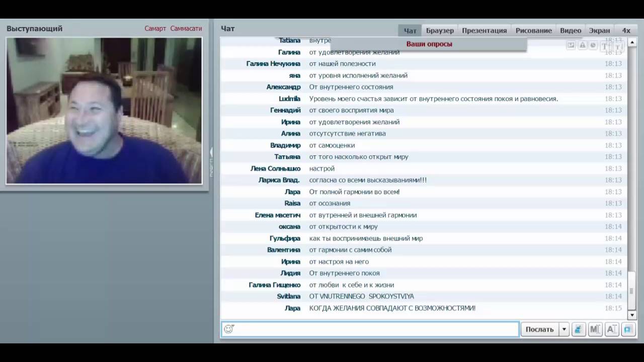
Task: Click message 'согласна со всеми высказываниями!!!'
Action: [x=368, y=180]
